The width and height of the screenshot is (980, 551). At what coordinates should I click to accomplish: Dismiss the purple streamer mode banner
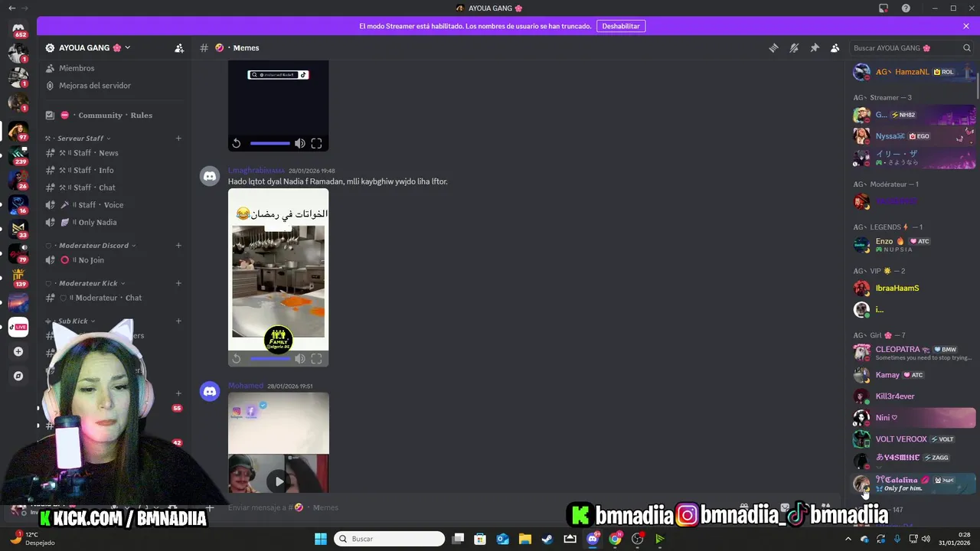[966, 26]
